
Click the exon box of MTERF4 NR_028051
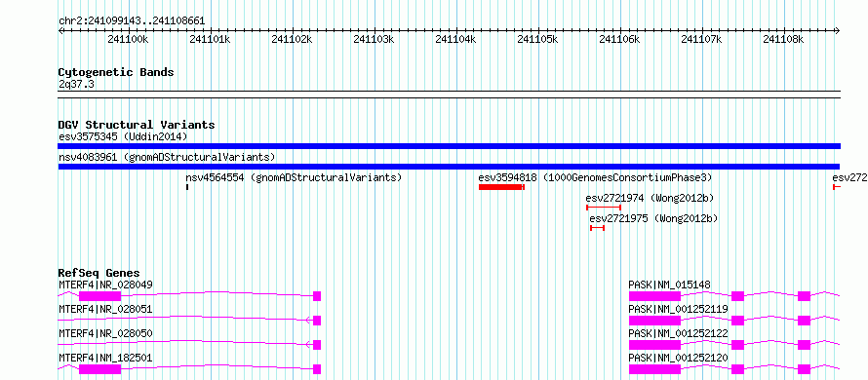point(317,321)
